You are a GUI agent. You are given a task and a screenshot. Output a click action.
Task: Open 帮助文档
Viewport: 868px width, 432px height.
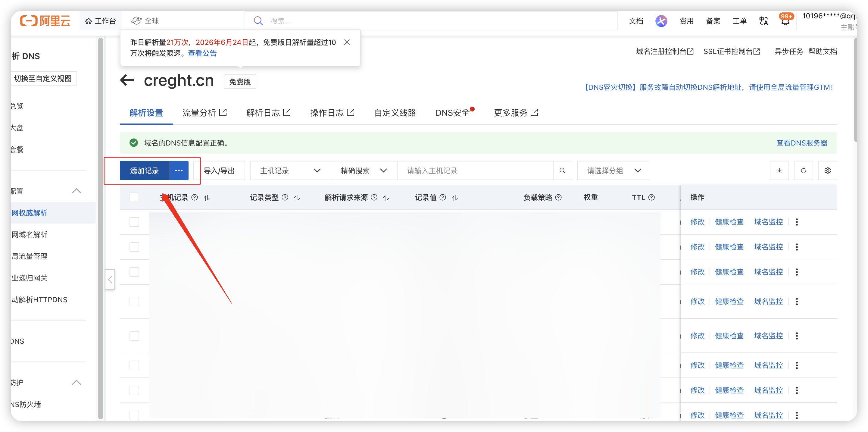(823, 51)
